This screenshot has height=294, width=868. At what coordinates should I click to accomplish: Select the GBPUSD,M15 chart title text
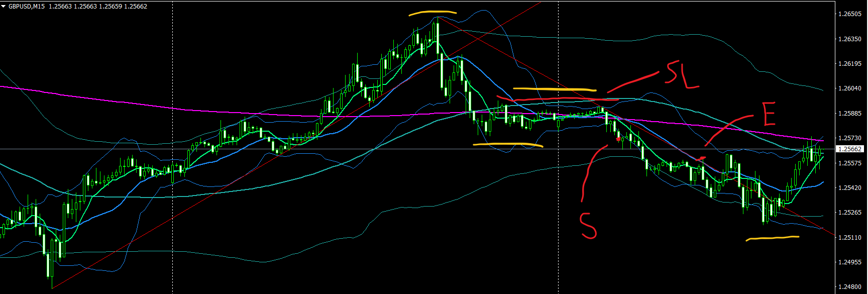click(27, 7)
